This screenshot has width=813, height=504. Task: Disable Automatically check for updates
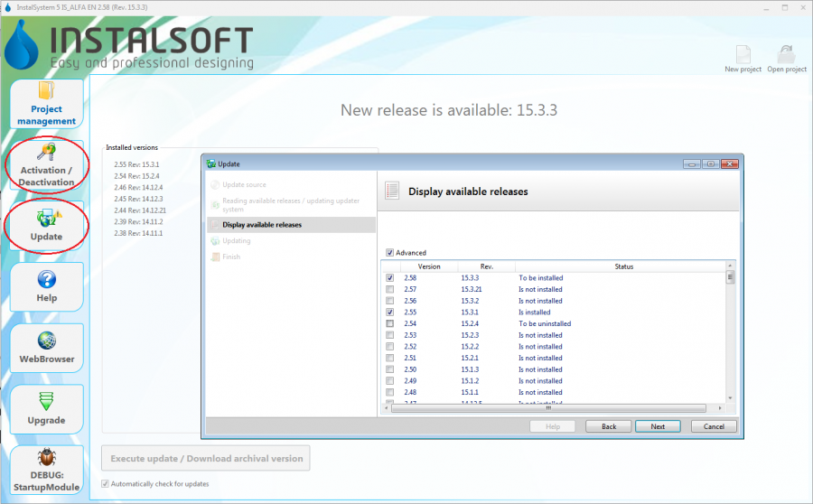pos(105,484)
